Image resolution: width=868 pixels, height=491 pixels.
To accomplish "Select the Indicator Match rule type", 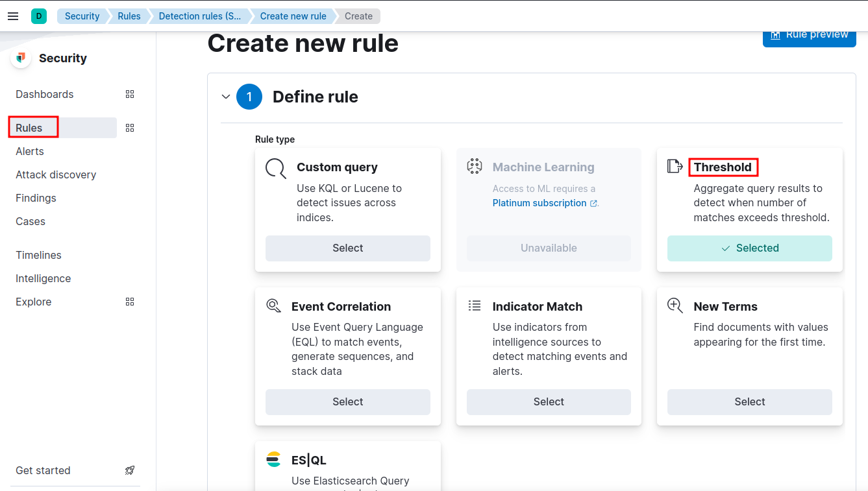I will (549, 401).
